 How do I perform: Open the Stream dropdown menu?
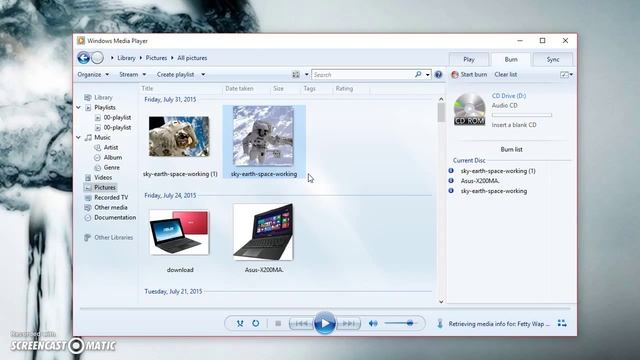pos(132,75)
